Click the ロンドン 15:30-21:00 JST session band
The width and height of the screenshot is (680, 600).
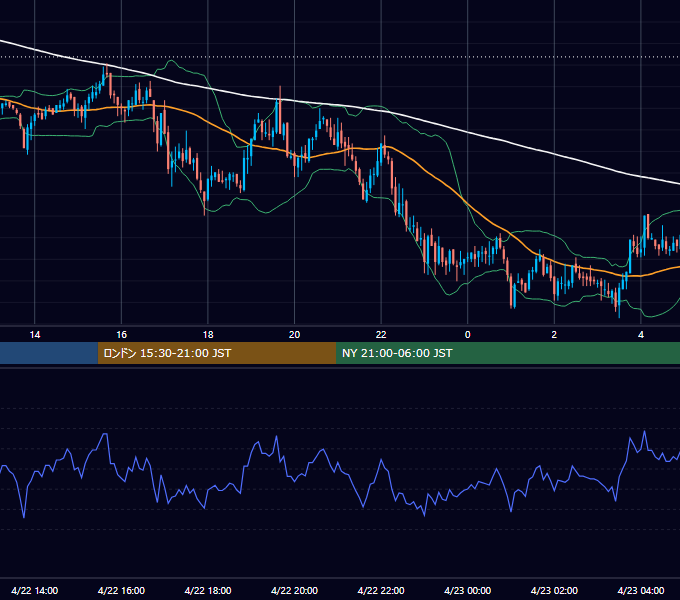pos(217,353)
